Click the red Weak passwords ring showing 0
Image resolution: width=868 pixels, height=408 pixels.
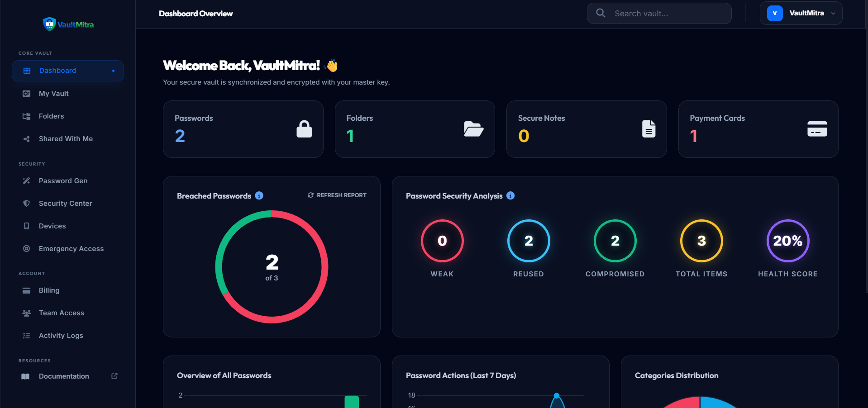coord(442,241)
